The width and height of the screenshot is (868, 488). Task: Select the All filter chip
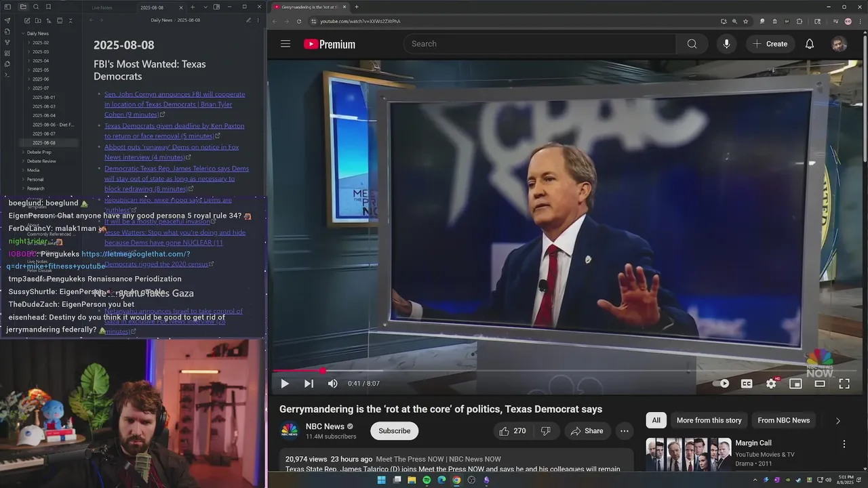click(656, 420)
